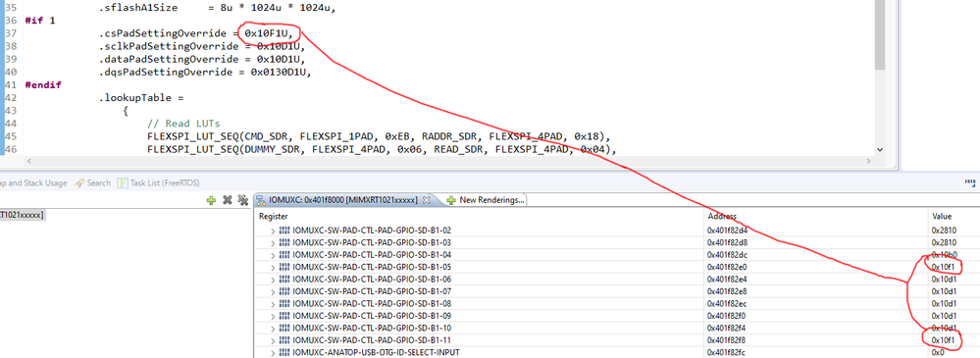Screen dimensions: 980x358
Task: Click address 0x401f82f4
Action: pyautogui.click(x=726, y=328)
